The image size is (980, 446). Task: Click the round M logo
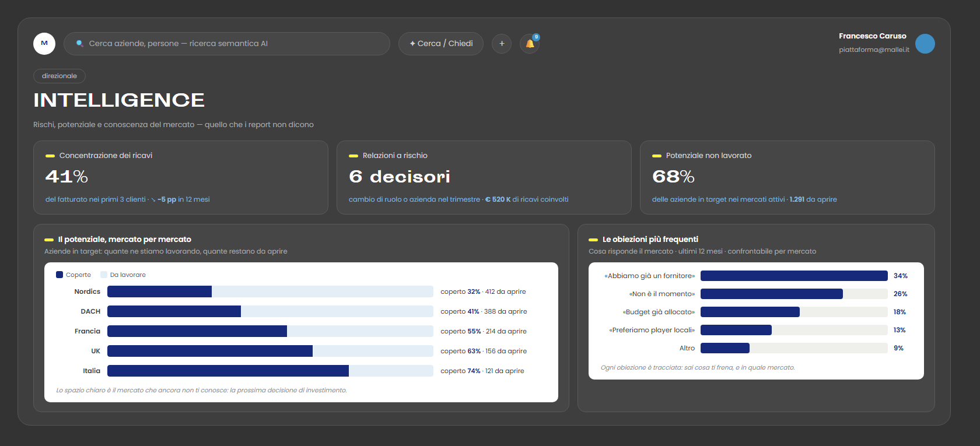(x=44, y=44)
